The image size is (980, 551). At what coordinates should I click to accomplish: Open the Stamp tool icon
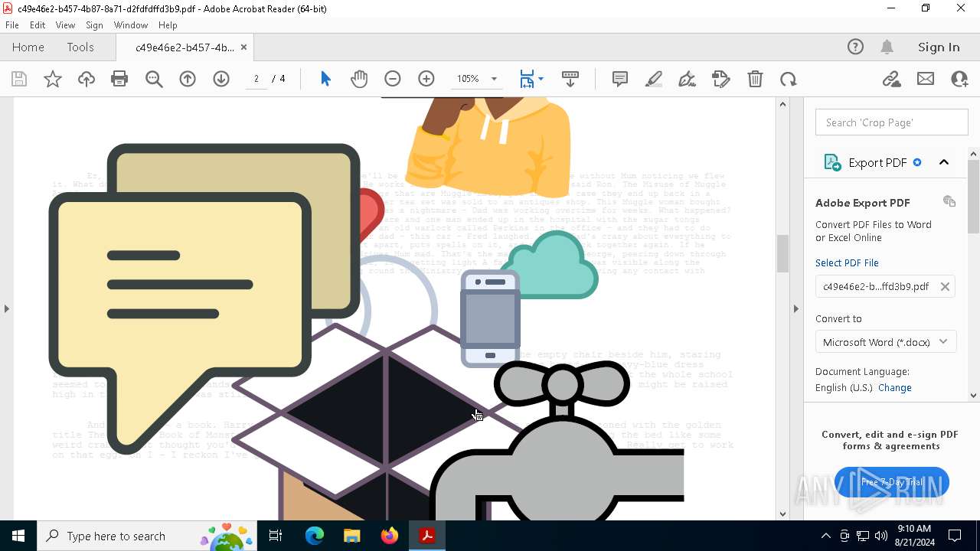tap(721, 79)
